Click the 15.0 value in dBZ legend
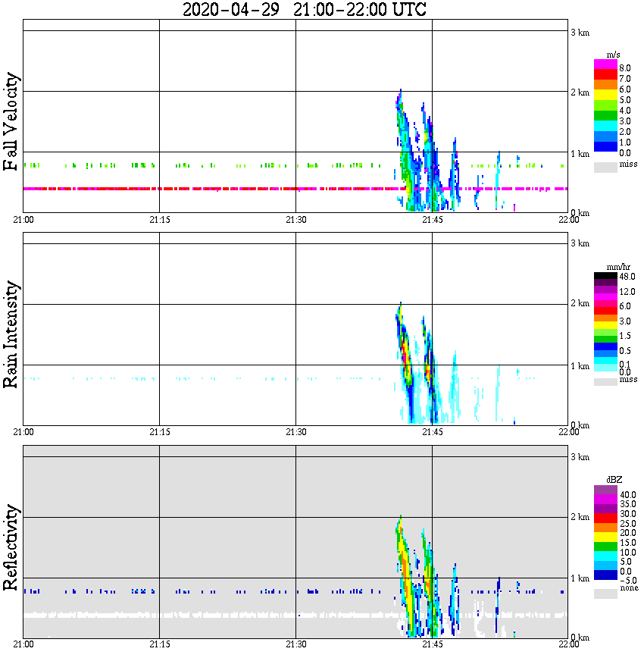 (x=628, y=543)
